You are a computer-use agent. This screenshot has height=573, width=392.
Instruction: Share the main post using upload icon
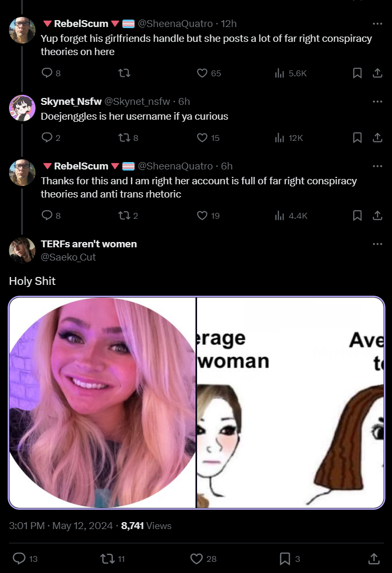[x=373, y=558]
